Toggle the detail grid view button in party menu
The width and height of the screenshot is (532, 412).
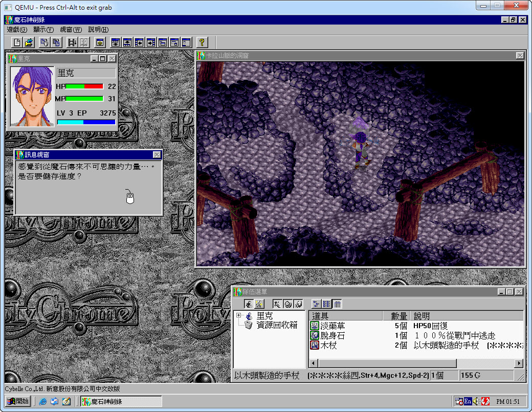(337, 304)
